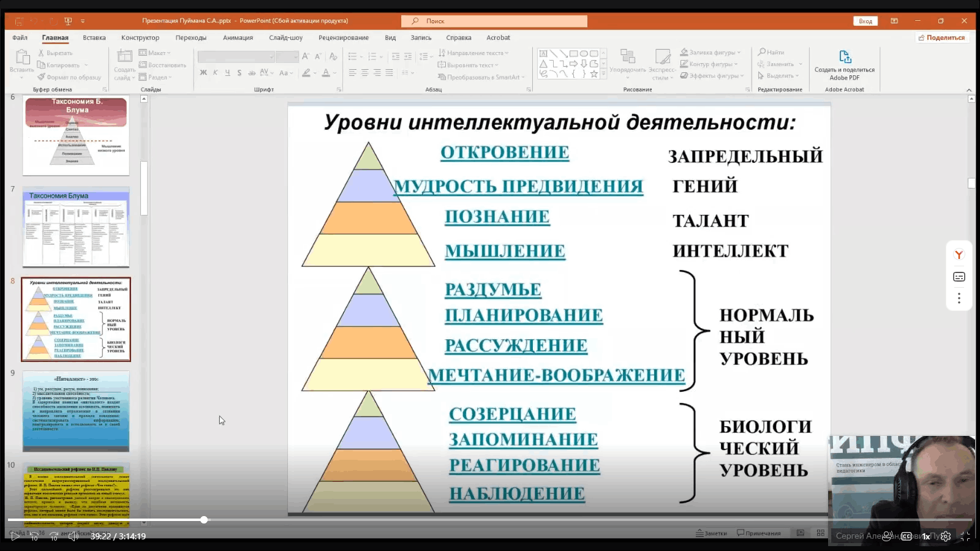
Task: Open the subtitles icon in floating side panel
Action: [x=959, y=277]
